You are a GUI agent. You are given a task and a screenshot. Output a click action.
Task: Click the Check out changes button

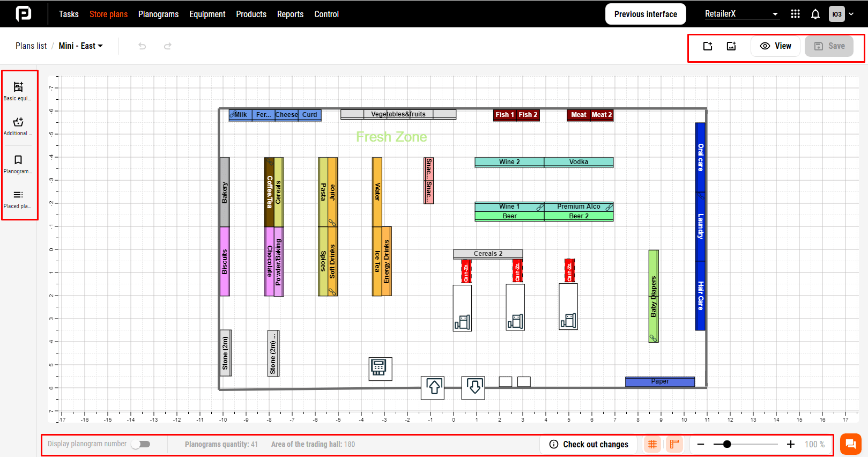pyautogui.click(x=589, y=444)
